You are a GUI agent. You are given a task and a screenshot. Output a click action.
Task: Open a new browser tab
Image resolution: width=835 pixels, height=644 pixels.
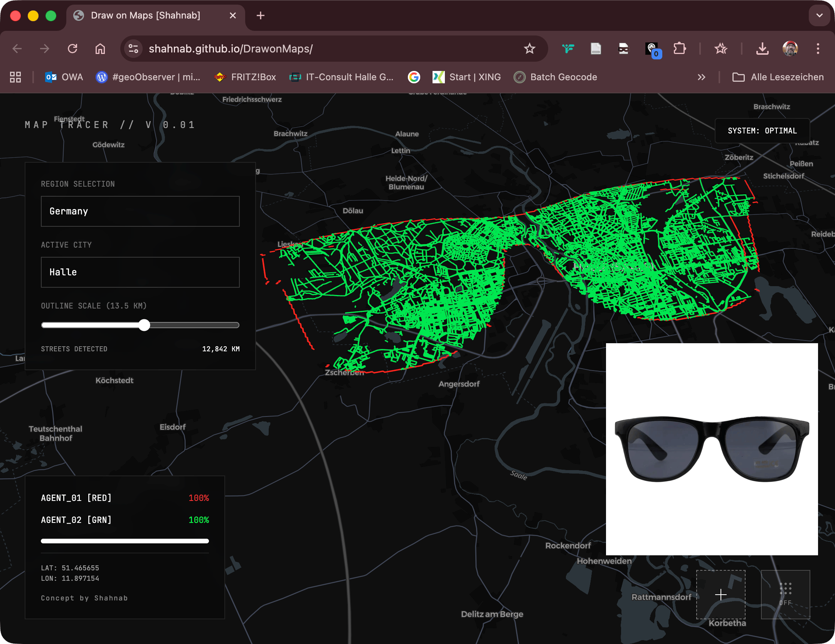click(x=261, y=15)
